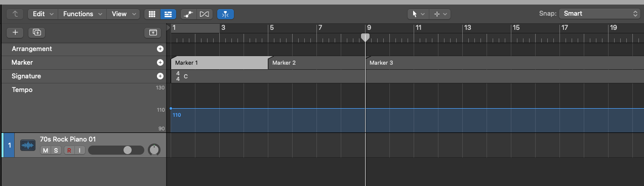The width and height of the screenshot is (644, 186).
Task: Add a new track with plus button
Action: coord(15,32)
